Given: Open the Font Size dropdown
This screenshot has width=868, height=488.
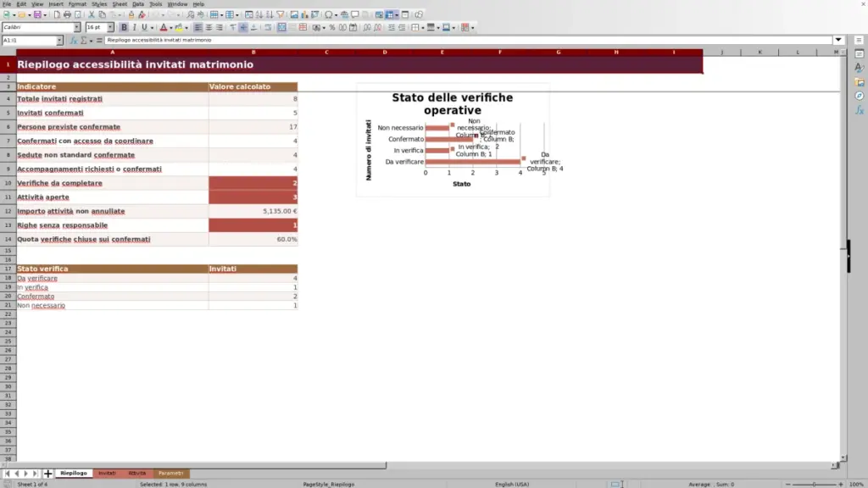Looking at the screenshot, I should click(110, 28).
